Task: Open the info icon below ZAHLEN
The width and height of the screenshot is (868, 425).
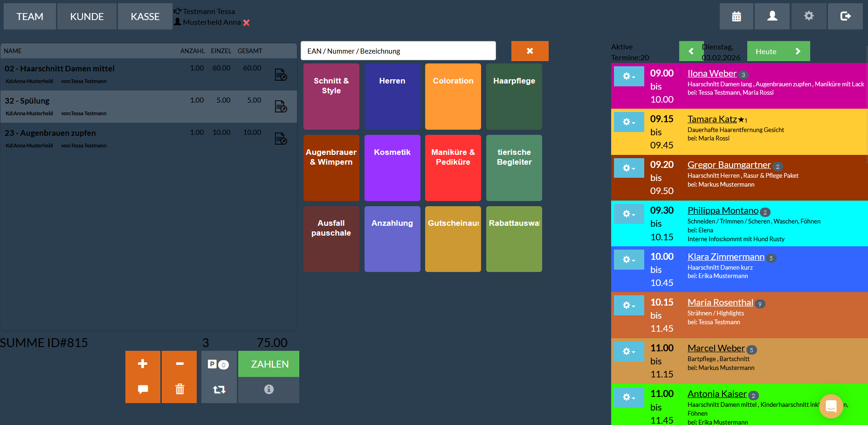Action: coord(269,389)
